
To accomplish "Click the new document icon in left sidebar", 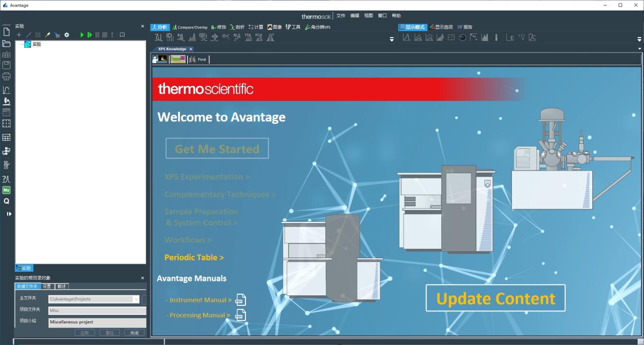I will pyautogui.click(x=7, y=32).
